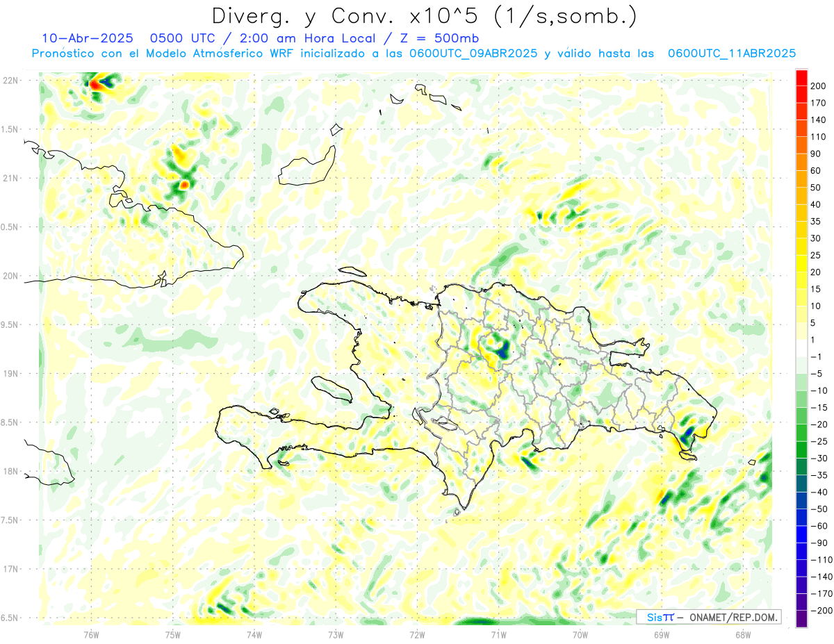This screenshot has height=644, width=834.
Task: Click colorbar value '-60'
Action: point(818,526)
